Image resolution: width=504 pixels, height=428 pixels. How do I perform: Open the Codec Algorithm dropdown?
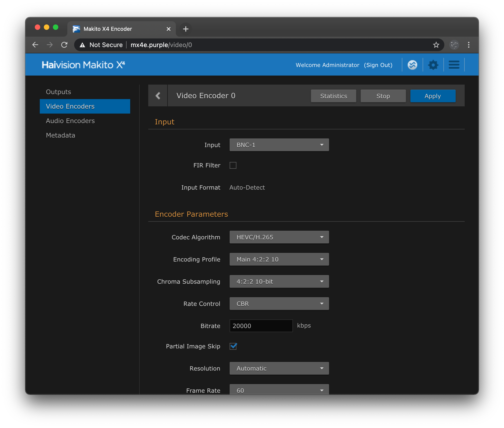pos(279,237)
